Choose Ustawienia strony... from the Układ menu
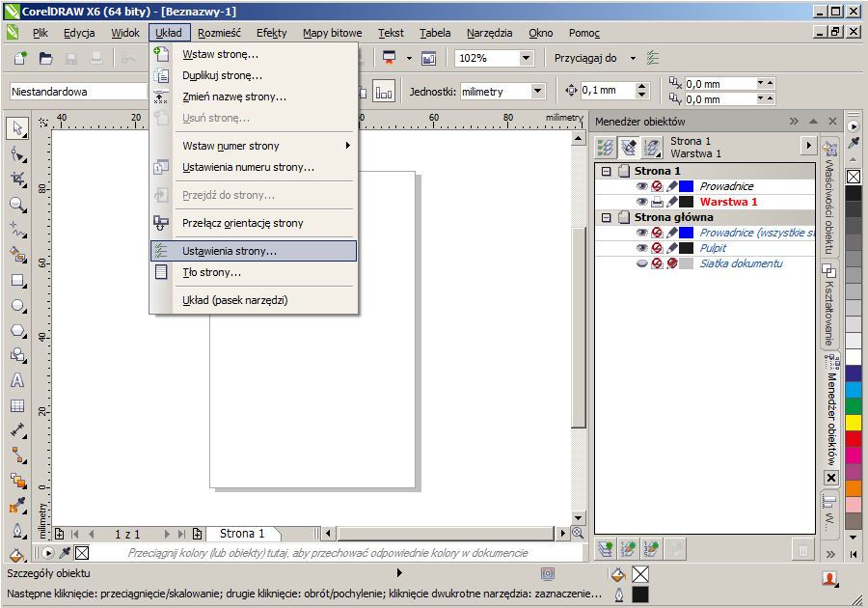The image size is (868, 608). tap(254, 251)
